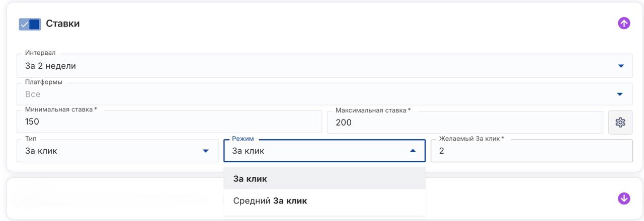Collapse Ставки section with purple up arrow

coord(624,23)
